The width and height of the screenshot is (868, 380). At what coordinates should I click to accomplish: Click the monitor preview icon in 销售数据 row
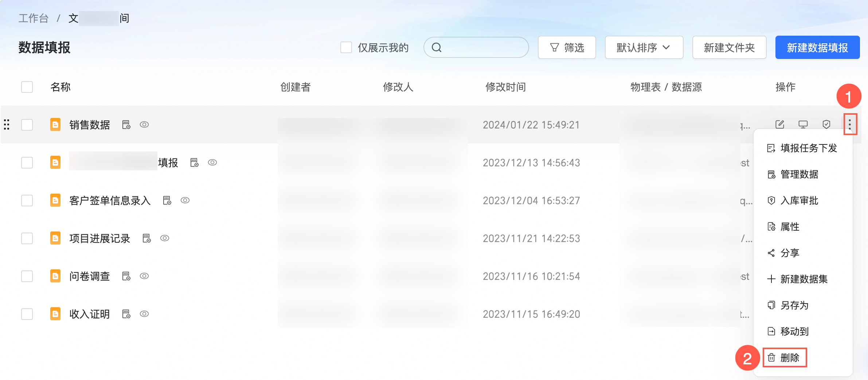pos(803,124)
